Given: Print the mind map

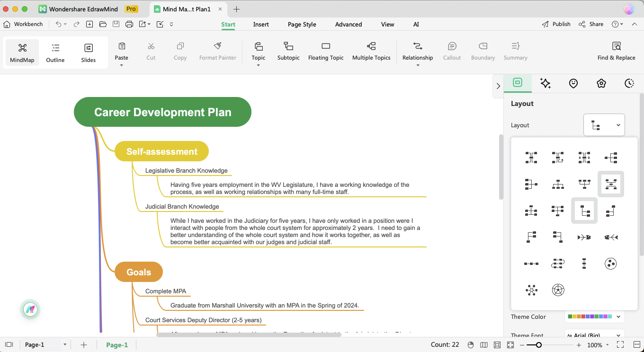Looking at the screenshot, I should pos(129,24).
